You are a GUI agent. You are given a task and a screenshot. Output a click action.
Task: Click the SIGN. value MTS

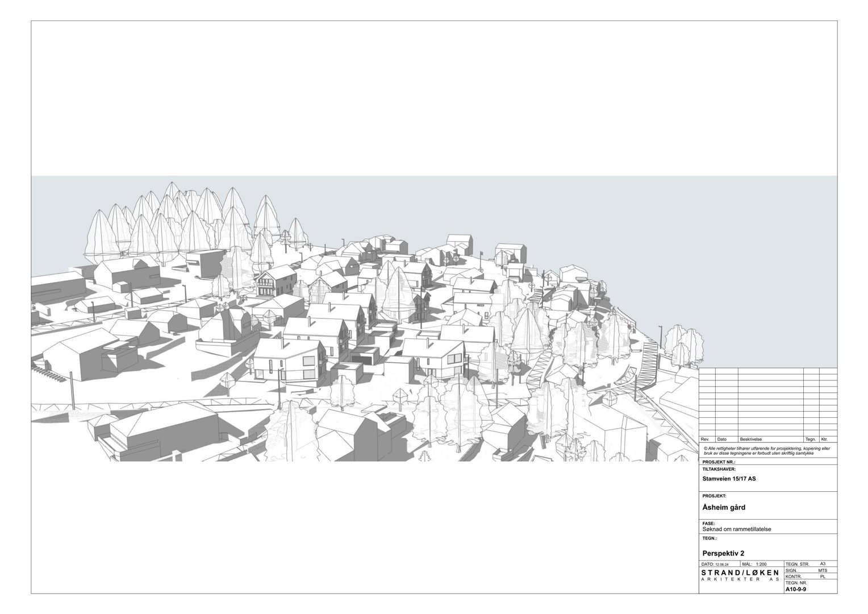[824, 570]
